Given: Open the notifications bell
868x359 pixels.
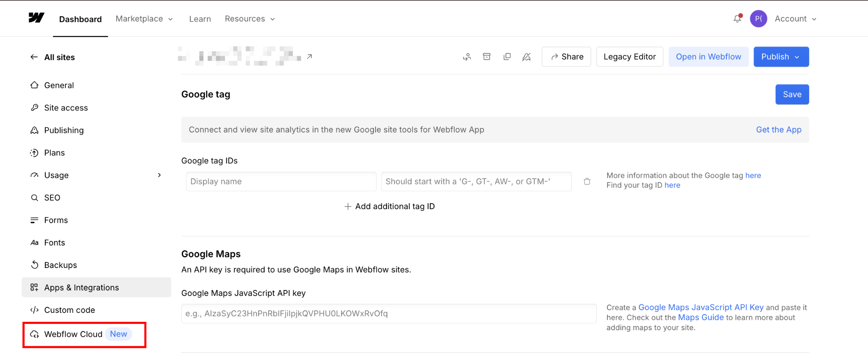Looking at the screenshot, I should click(737, 19).
